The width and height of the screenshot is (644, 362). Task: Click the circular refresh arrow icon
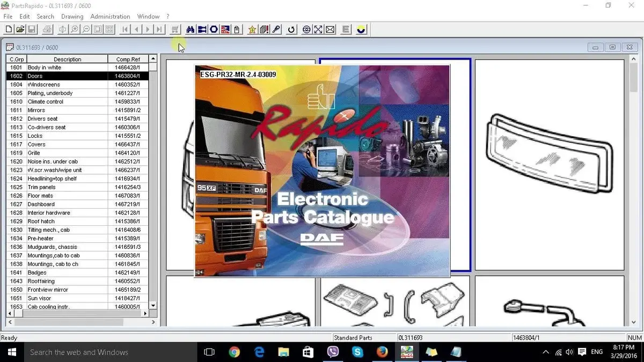coord(291,29)
